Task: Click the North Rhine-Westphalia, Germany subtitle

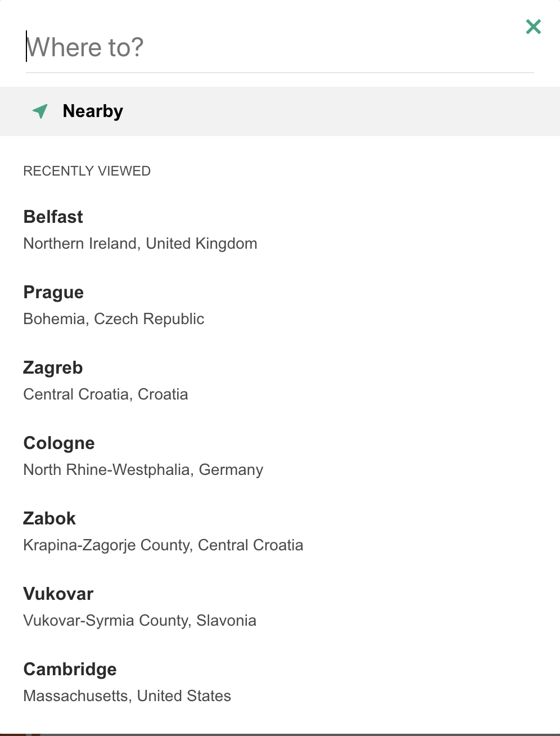Action: pyautogui.click(x=143, y=470)
